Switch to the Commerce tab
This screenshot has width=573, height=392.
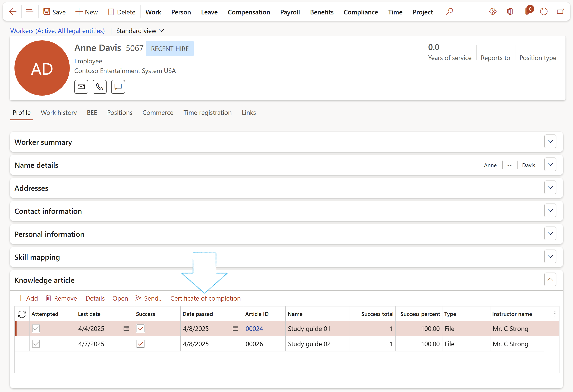[158, 113]
